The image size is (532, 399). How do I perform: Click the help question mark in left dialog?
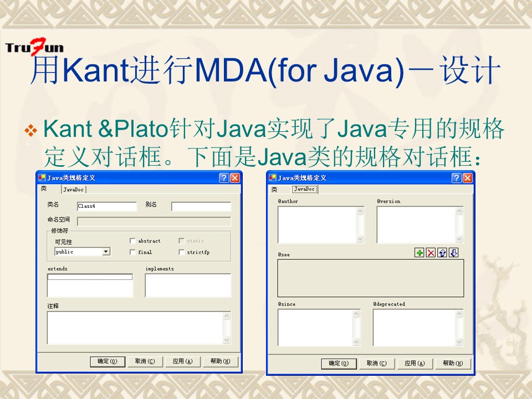224,178
